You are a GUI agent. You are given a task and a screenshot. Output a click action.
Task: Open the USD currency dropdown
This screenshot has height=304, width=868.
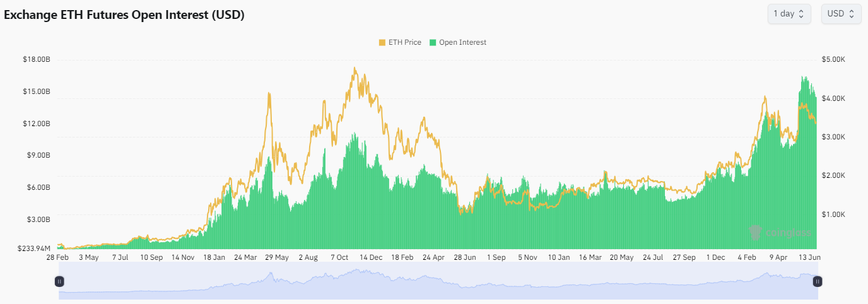point(840,14)
